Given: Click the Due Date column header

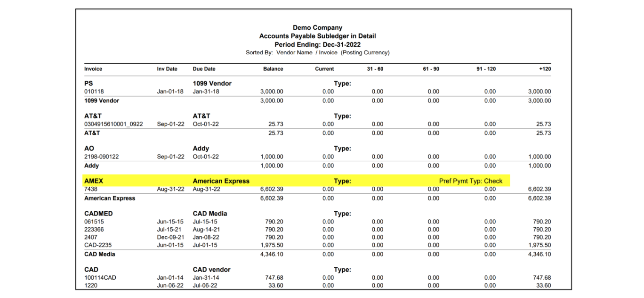Looking at the screenshot, I should [x=204, y=69].
